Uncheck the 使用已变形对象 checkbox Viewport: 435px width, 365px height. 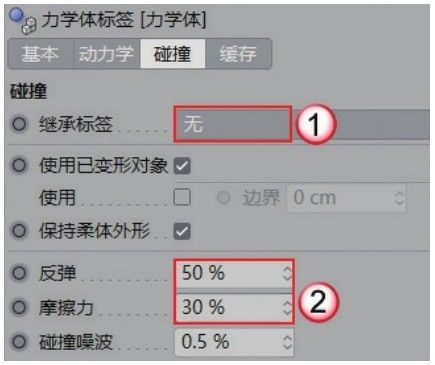click(x=182, y=166)
